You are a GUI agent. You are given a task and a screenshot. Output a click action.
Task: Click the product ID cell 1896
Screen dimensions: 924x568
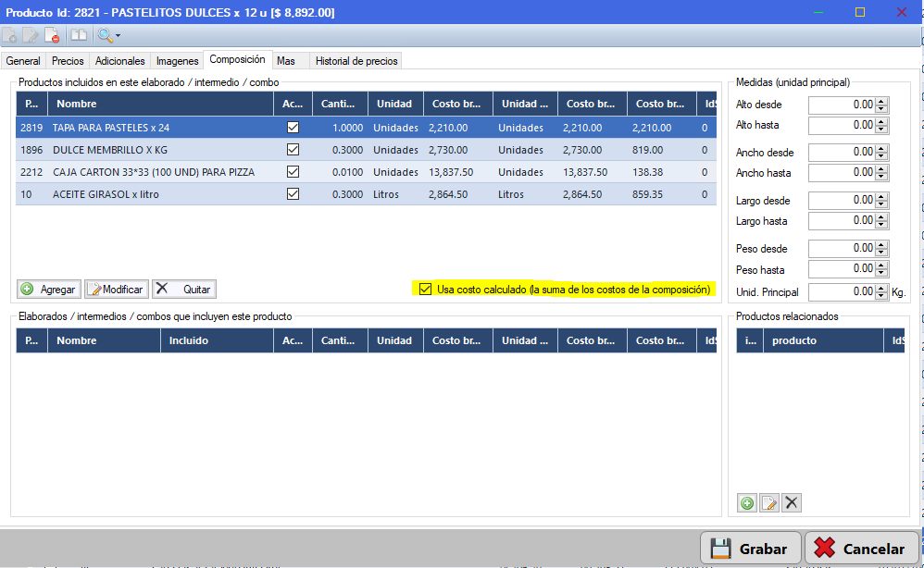point(31,150)
